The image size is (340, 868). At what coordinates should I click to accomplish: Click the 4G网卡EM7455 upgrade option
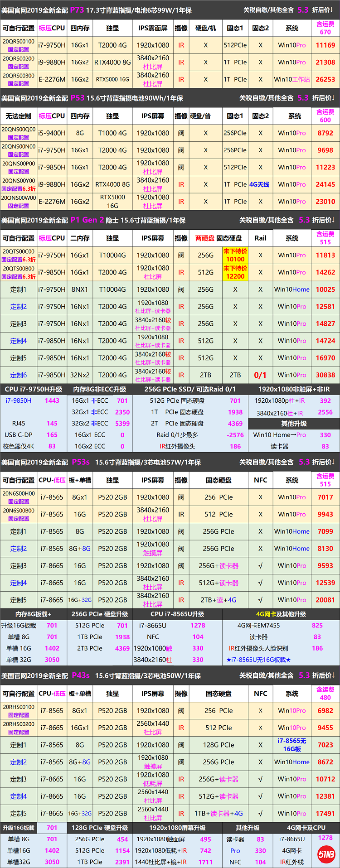point(258,626)
